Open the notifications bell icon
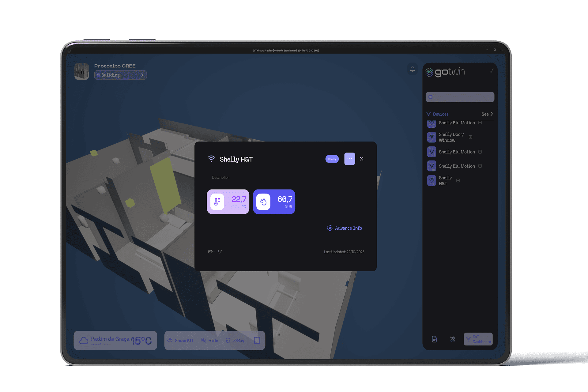This screenshot has width=588, height=392. point(412,69)
